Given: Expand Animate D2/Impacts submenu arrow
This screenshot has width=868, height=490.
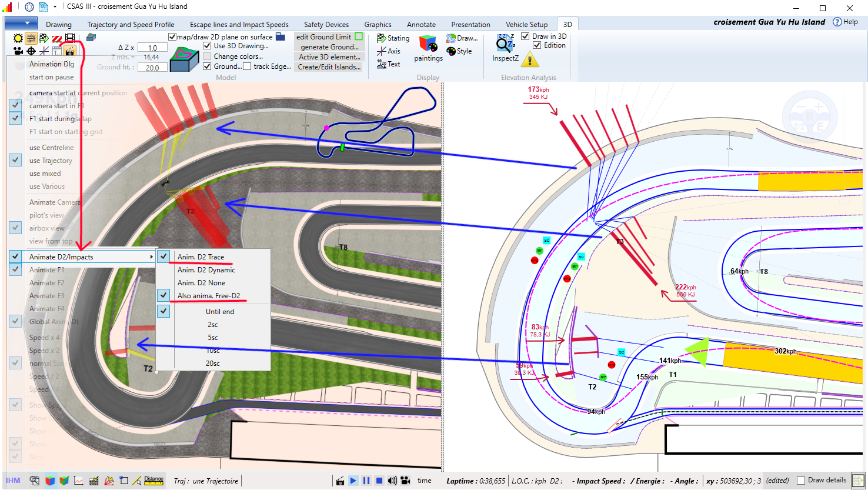Looking at the screenshot, I should 152,257.
